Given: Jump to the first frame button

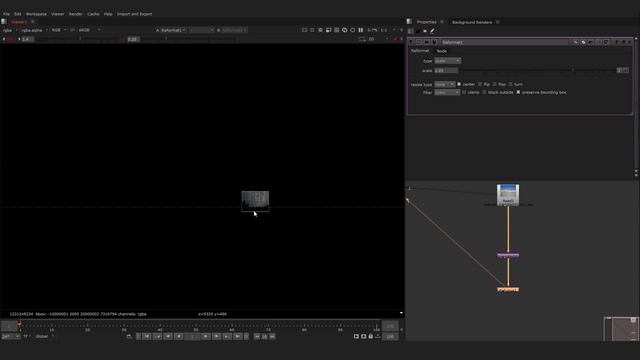Looking at the screenshot, I should (147, 336).
